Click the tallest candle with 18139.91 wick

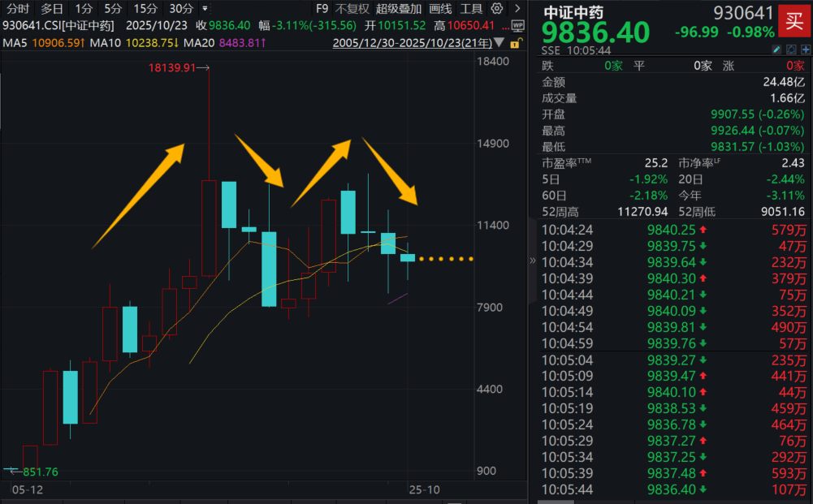click(x=209, y=228)
